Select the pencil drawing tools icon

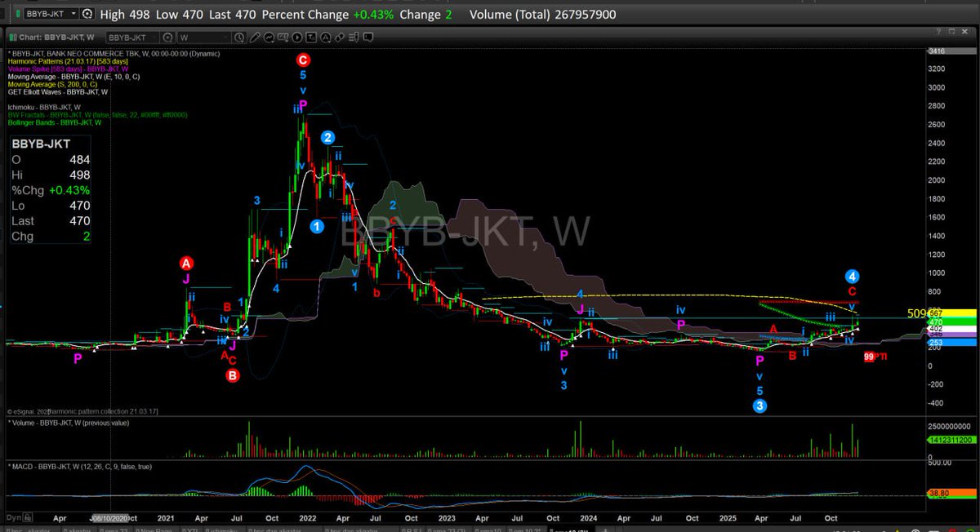(255, 38)
